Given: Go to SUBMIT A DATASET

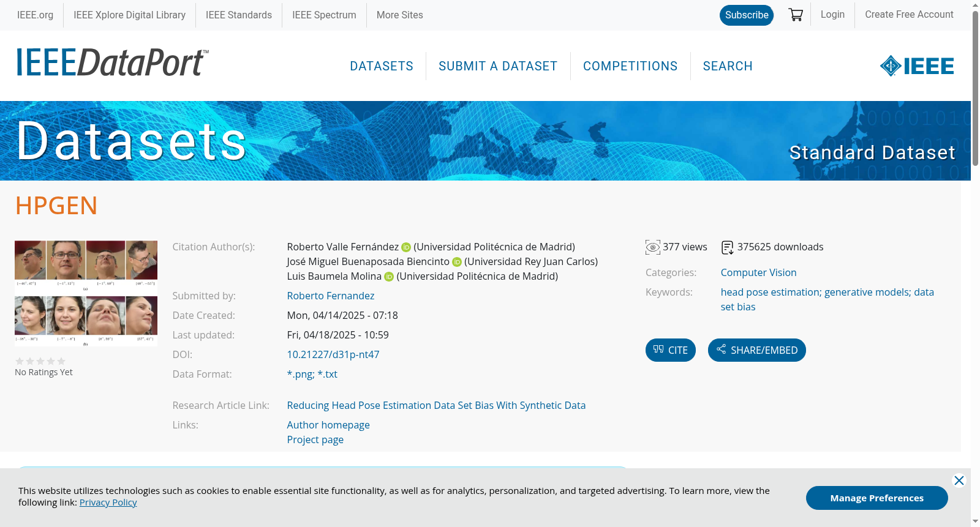Looking at the screenshot, I should pos(498,66).
